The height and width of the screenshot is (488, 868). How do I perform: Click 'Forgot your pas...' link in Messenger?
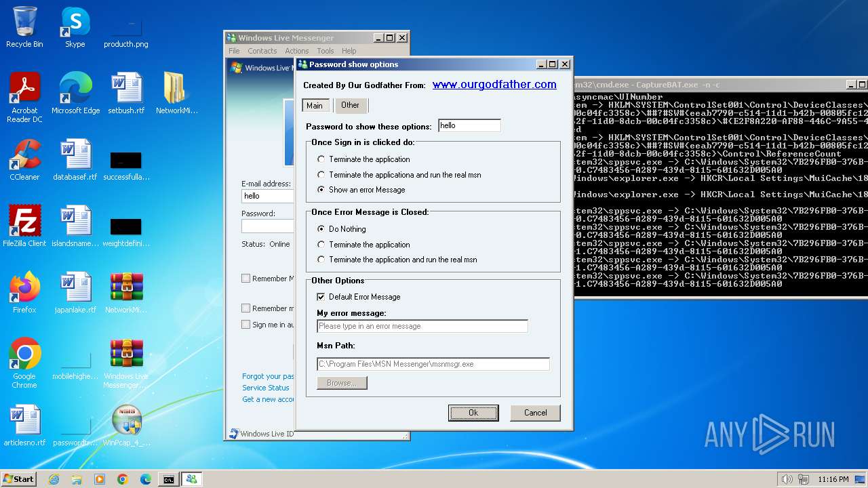pyautogui.click(x=268, y=376)
